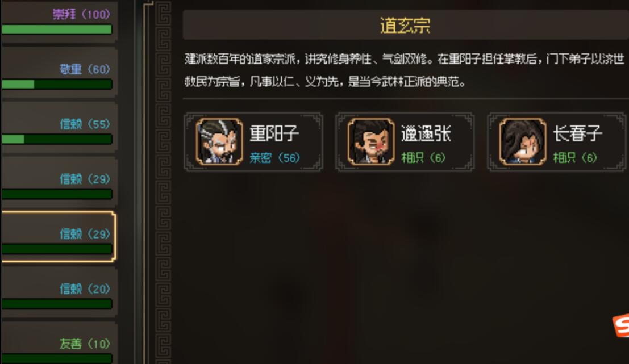This screenshot has width=629, height=364.
Task: Click 重阳子 character portrait
Action: coord(219,141)
